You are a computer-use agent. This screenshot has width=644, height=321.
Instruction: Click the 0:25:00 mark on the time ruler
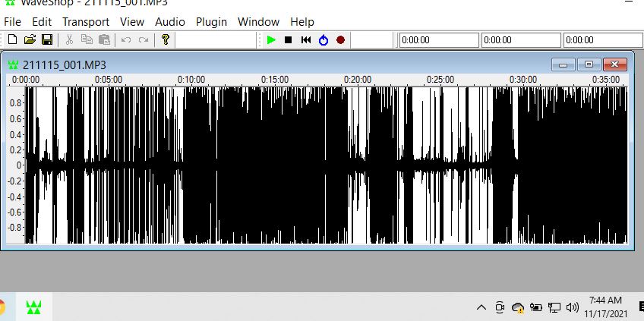pos(440,80)
